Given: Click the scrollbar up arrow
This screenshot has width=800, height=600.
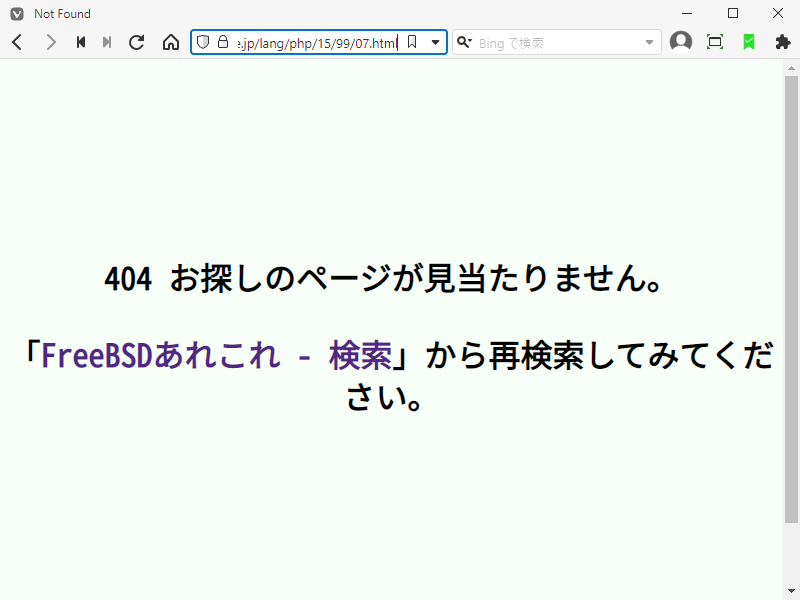Looking at the screenshot, I should point(791,68).
